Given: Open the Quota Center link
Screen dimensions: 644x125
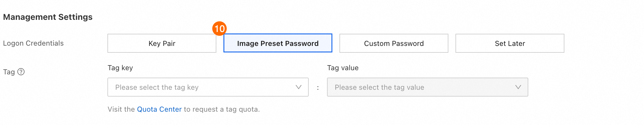Looking at the screenshot, I should pyautogui.click(x=159, y=109).
